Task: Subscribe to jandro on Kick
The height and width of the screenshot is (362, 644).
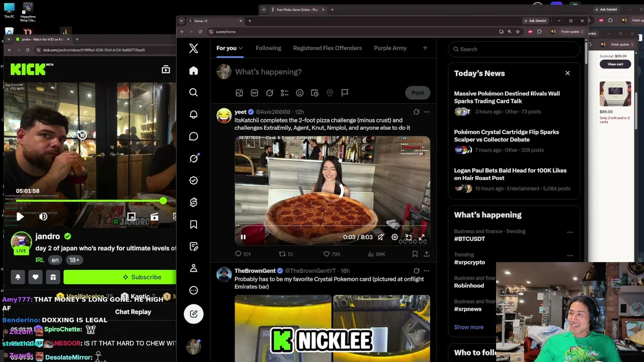Action: pyautogui.click(x=120, y=277)
